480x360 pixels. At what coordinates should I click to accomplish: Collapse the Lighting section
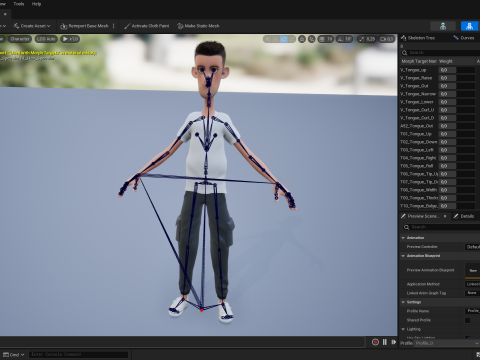click(x=403, y=329)
